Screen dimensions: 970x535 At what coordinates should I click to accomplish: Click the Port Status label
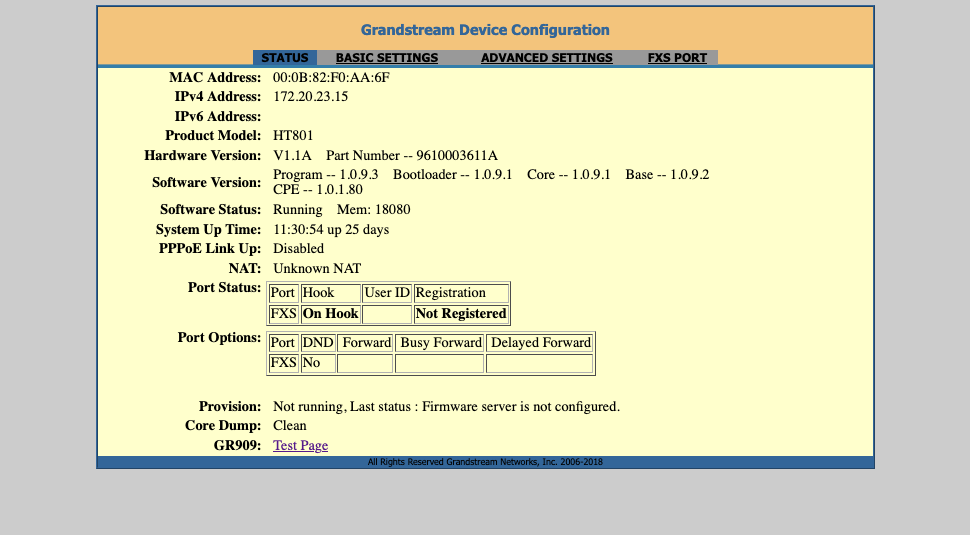[x=225, y=288]
